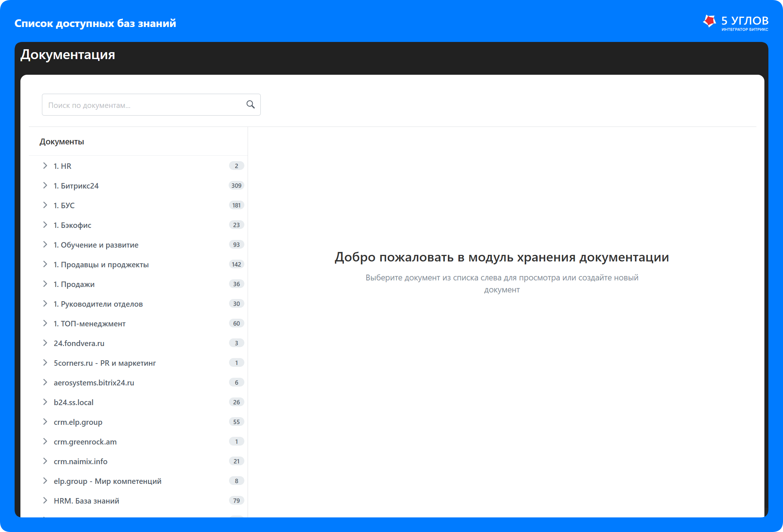The height and width of the screenshot is (532, 783).
Task: Click the 79 badge for HRM. База знаний
Action: [236, 500]
